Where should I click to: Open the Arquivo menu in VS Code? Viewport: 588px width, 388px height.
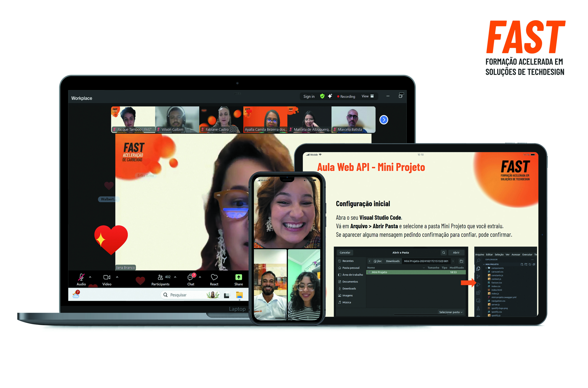(480, 255)
